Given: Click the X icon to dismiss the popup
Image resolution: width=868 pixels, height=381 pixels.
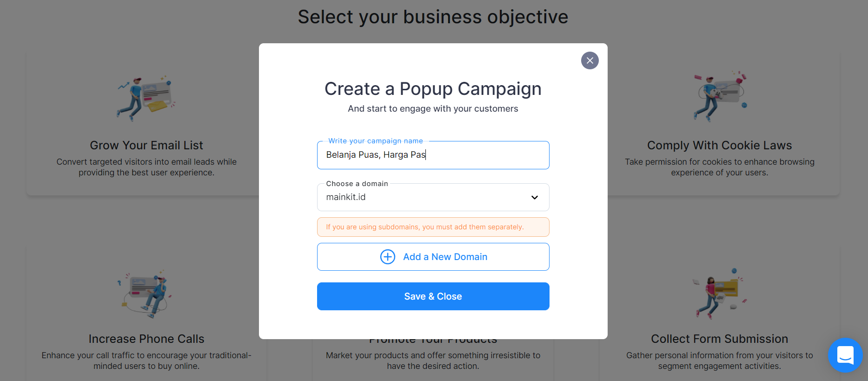Looking at the screenshot, I should [590, 60].
